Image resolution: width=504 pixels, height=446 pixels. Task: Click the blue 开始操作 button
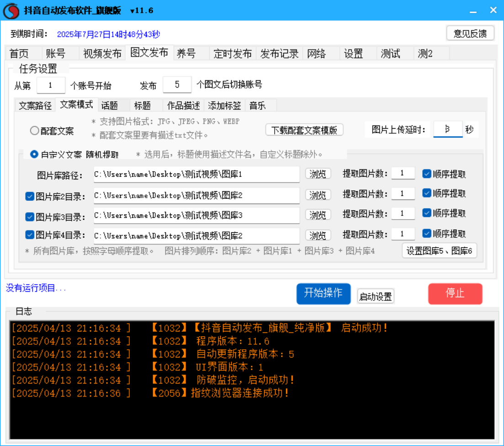tap(324, 294)
